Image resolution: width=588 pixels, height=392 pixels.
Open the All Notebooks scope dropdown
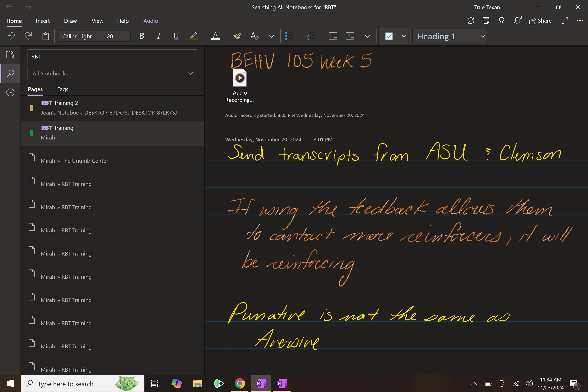point(112,73)
